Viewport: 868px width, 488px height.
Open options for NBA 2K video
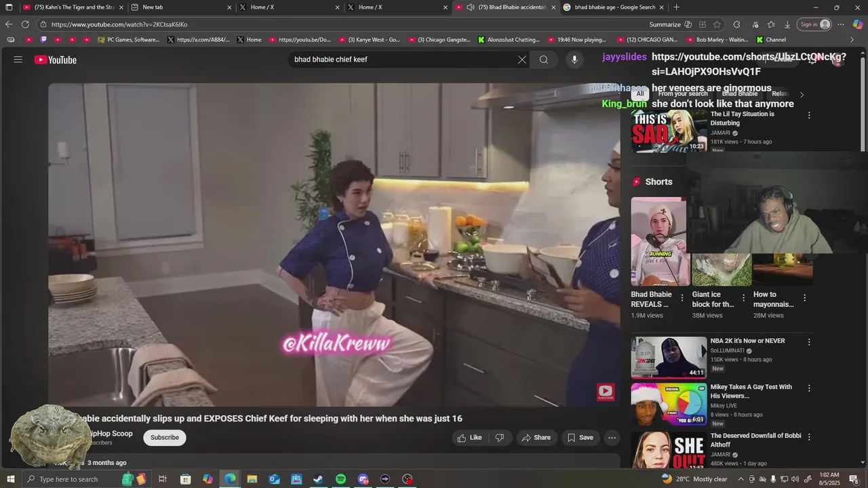809,342
